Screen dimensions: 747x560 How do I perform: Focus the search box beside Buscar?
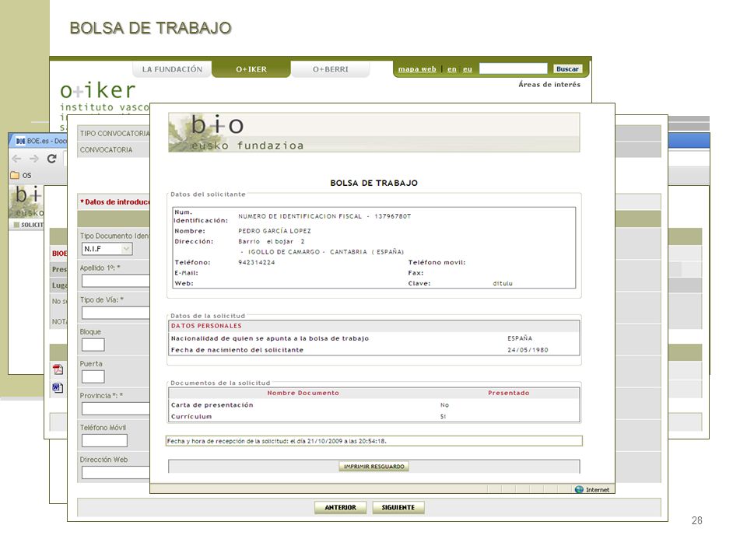pos(513,68)
